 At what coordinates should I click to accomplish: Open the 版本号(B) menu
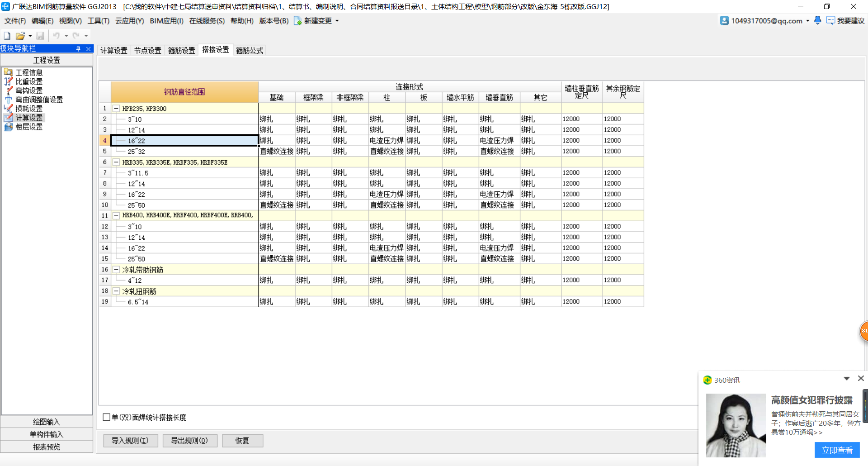274,21
